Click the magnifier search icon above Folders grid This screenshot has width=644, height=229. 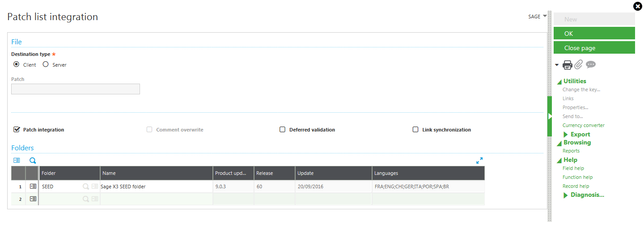pos(33,161)
